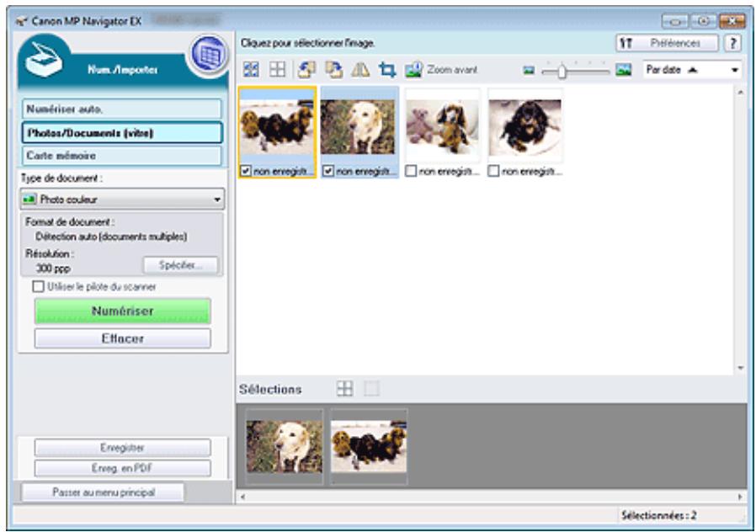Uncheck the white labrador photo's checkbox

(328, 171)
